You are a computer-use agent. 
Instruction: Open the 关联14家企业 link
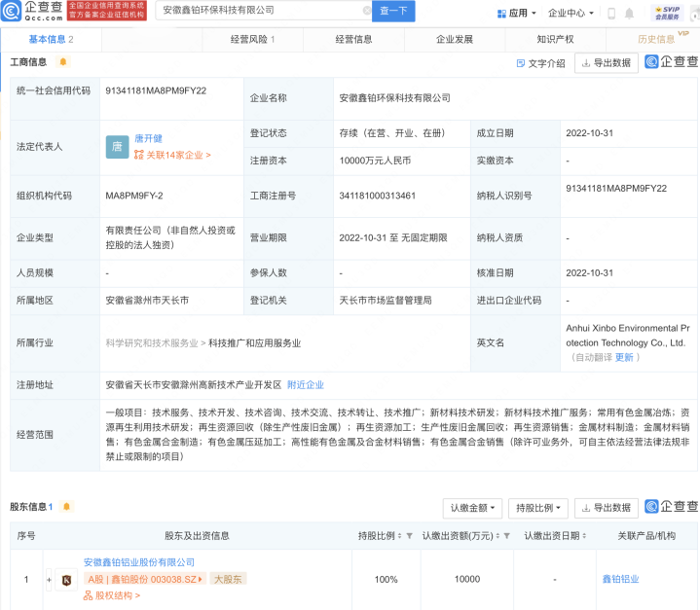[172, 155]
